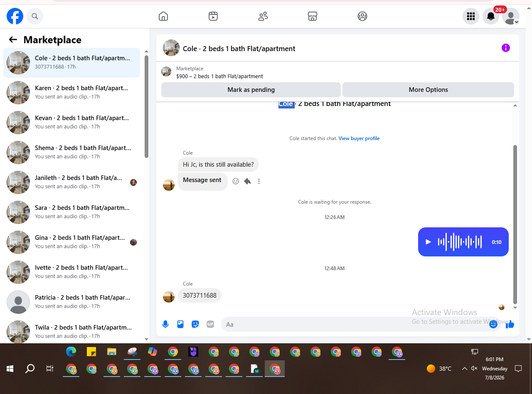Screen dimensions: 532x394
Task: Open the GIF picker
Action: [210, 324]
